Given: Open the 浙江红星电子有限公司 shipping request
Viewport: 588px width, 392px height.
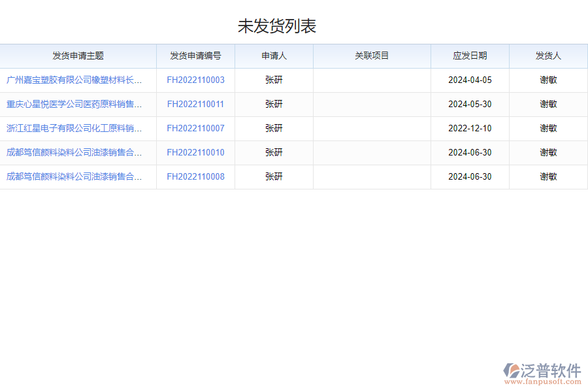Looking at the screenshot, I should click(x=74, y=128).
